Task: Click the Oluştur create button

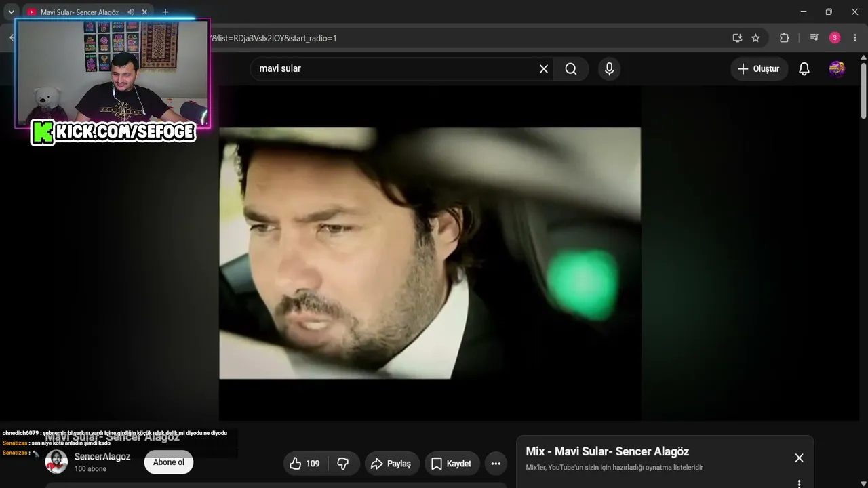Action: tap(759, 68)
